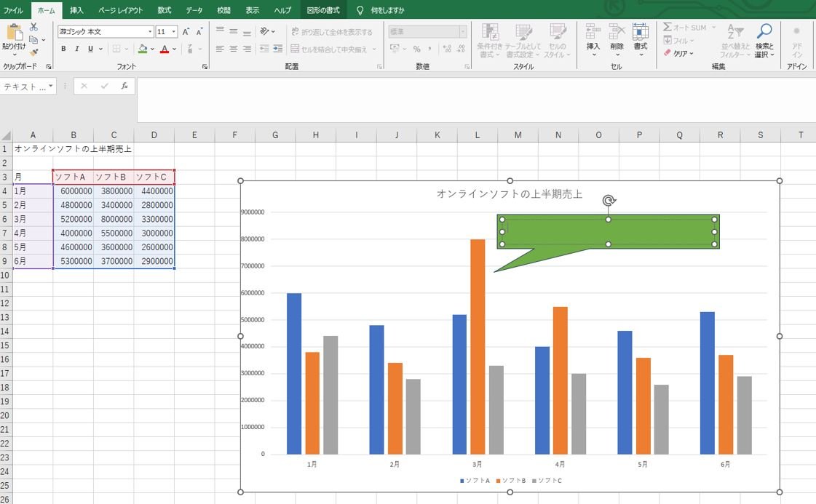Apply the fill color bucket
This screenshot has height=504, width=816.
coord(143,49)
